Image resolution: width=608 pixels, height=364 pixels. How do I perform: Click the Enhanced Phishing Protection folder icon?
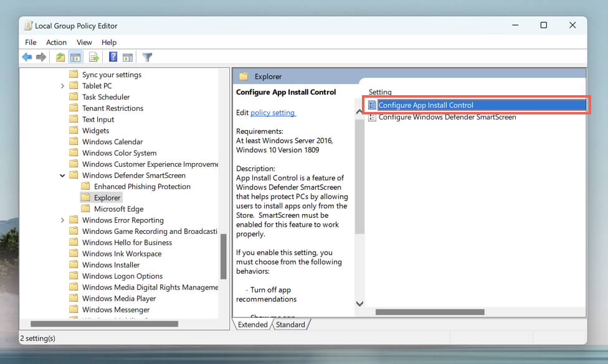pyautogui.click(x=86, y=186)
